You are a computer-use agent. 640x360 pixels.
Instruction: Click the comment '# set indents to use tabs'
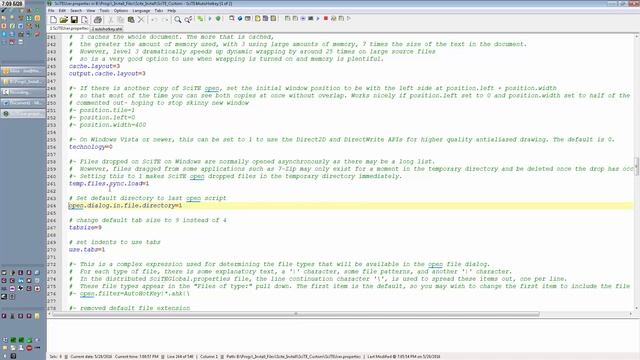(115, 242)
